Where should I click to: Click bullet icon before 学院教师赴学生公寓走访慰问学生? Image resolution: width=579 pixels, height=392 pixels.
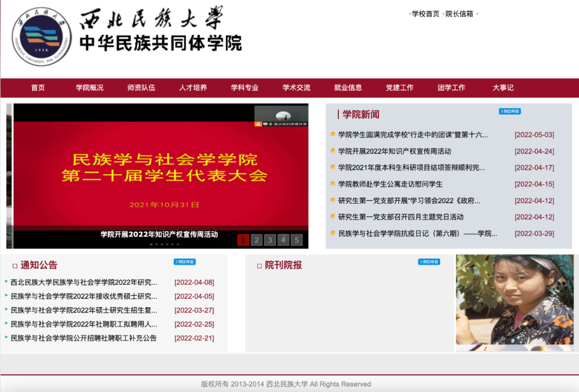pyautogui.click(x=333, y=183)
